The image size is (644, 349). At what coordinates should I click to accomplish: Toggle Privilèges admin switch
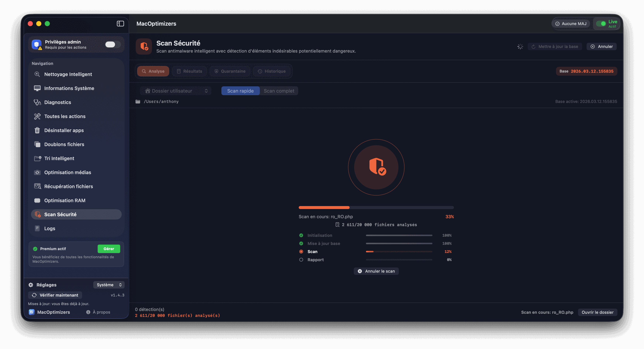(112, 44)
